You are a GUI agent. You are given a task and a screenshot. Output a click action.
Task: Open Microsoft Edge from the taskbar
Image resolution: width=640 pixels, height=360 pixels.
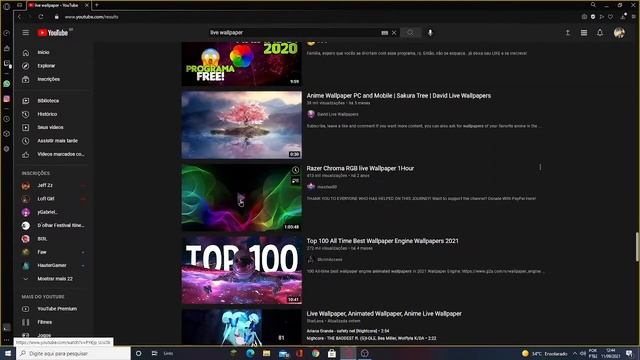[250, 353]
